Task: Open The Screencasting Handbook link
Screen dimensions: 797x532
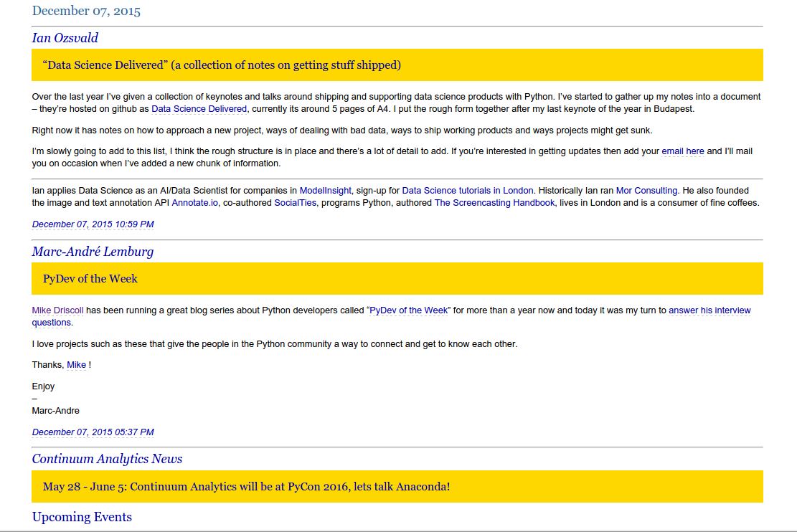Action: click(494, 203)
